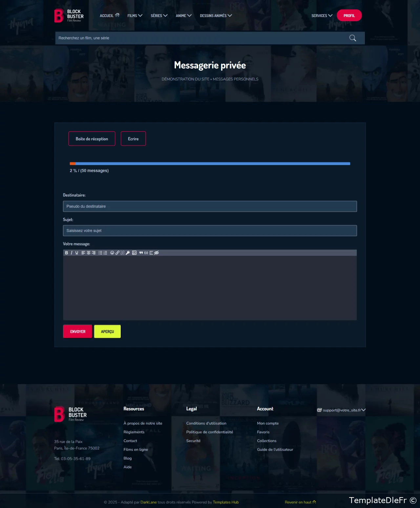Click the insert link icon

coord(117,253)
